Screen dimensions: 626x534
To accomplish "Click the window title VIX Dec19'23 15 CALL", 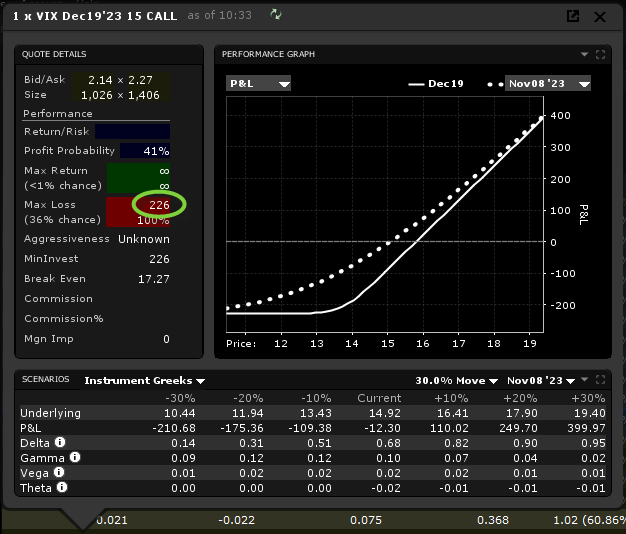I will (95, 16).
